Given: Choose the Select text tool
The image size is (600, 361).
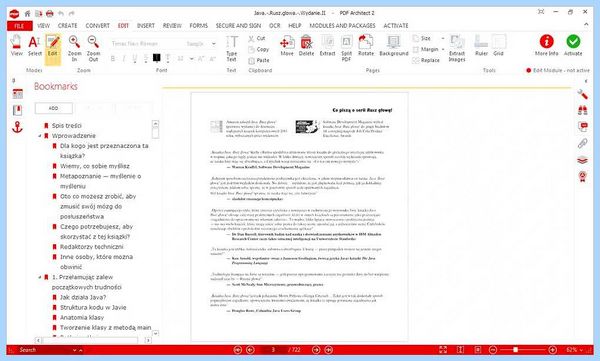Looking at the screenshot, I should point(34,46).
